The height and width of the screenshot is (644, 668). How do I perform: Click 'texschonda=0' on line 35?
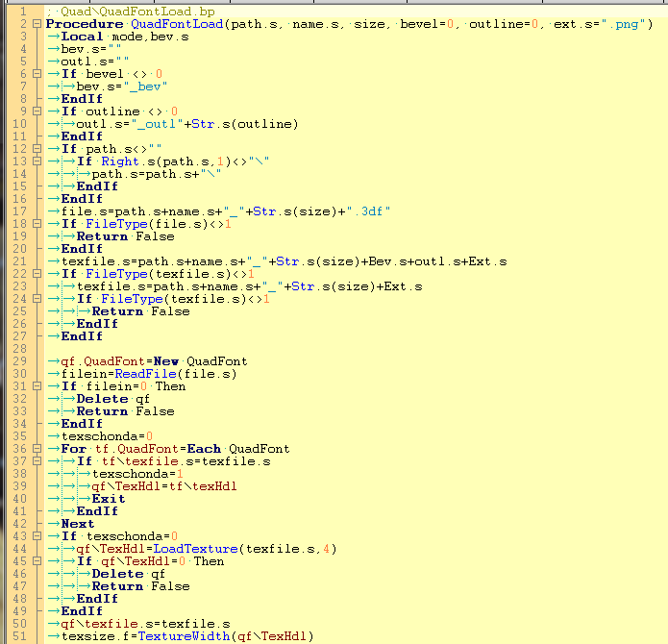[107, 436]
